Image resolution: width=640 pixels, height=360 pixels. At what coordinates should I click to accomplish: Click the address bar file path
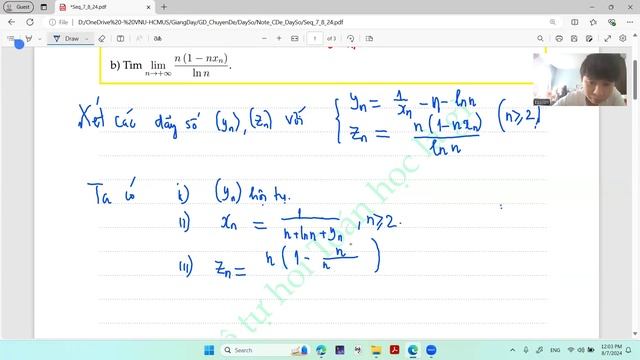(211, 22)
